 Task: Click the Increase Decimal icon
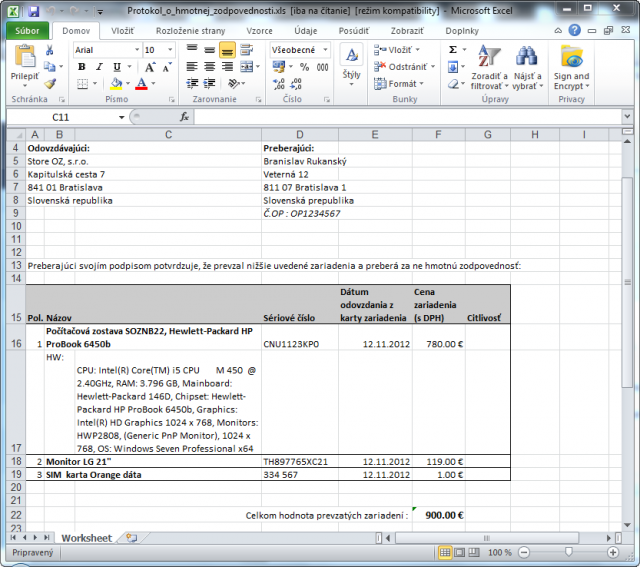click(279, 84)
